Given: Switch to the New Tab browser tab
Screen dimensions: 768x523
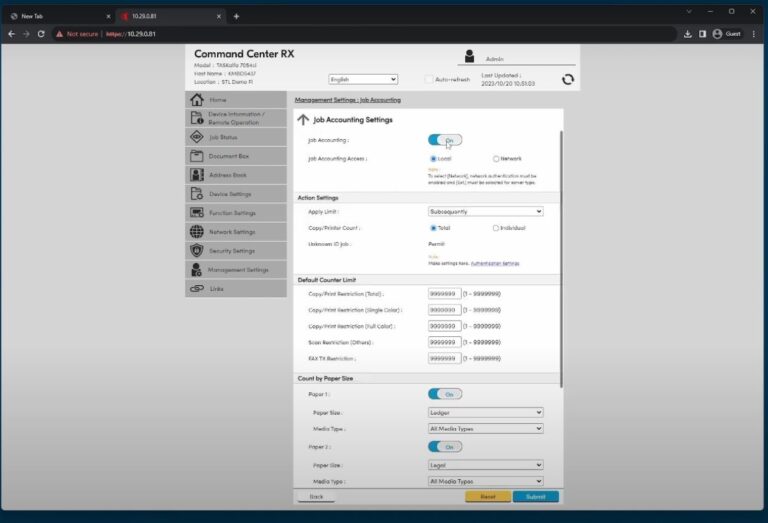Looking at the screenshot, I should 59,16.
